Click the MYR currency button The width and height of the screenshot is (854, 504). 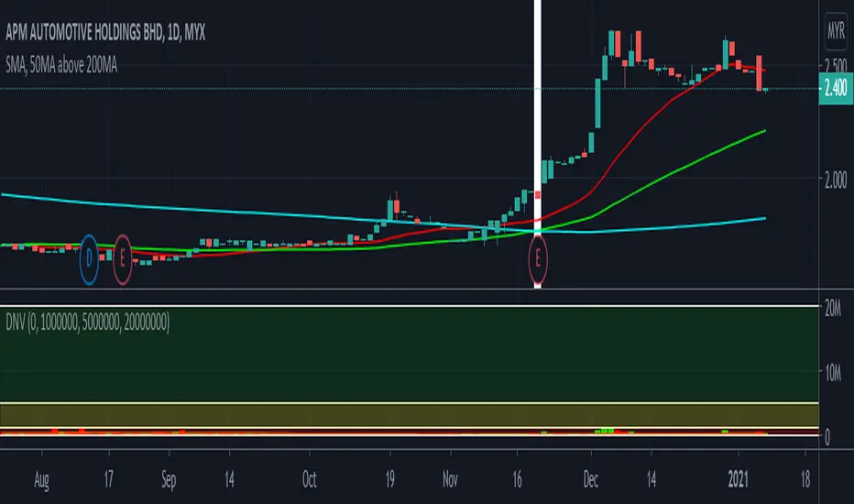point(836,30)
